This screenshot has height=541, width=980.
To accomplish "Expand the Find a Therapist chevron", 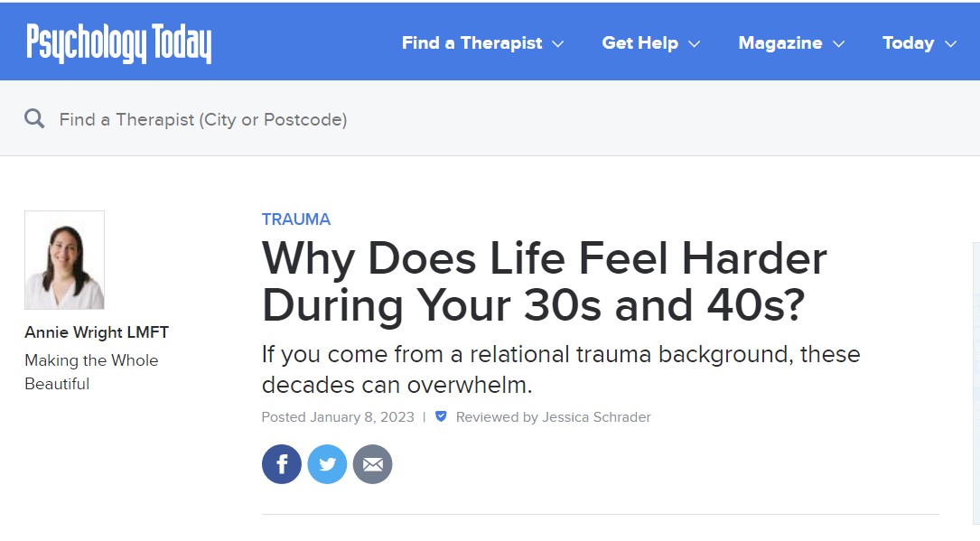I will (558, 43).
